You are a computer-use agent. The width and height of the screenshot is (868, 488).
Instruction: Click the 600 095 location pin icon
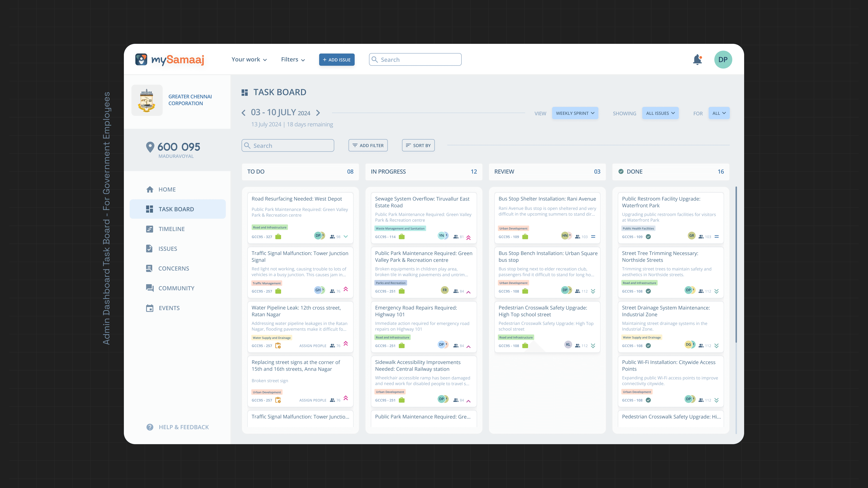[150, 147]
